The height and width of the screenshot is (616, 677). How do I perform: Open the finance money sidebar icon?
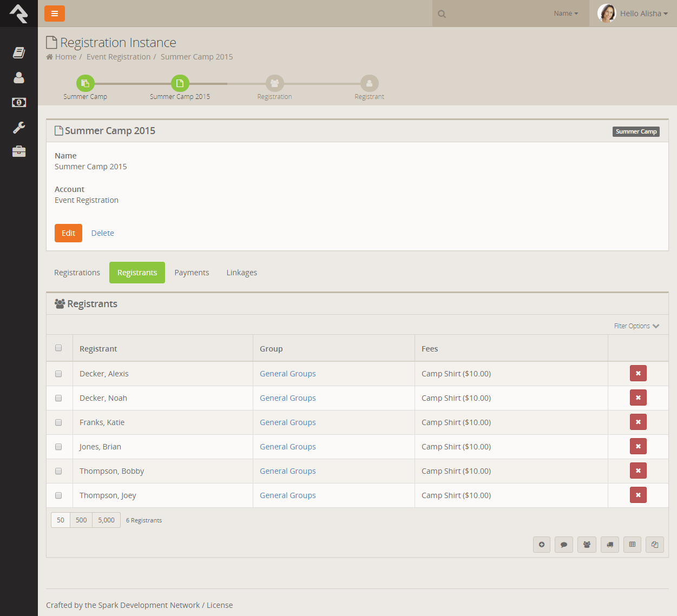point(19,102)
